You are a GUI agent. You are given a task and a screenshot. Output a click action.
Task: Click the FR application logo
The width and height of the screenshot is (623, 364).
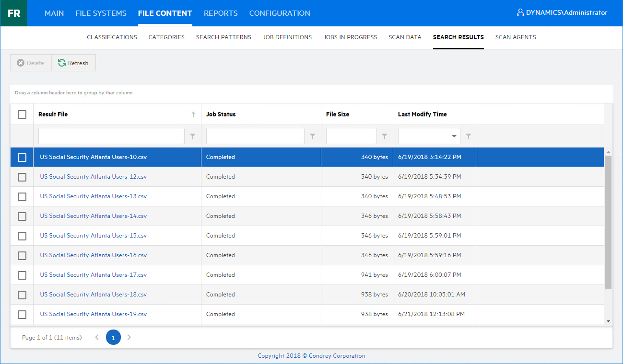point(14,13)
